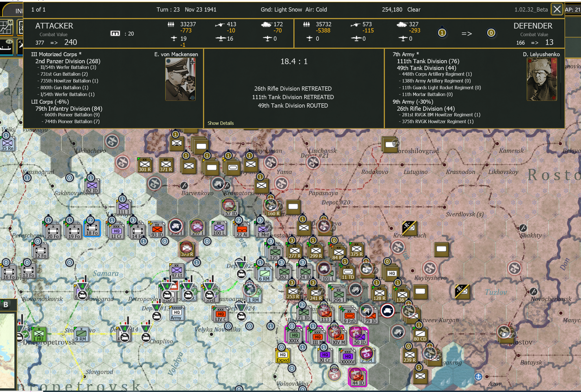Click III Motorized Corps header in attacker list

56,54
